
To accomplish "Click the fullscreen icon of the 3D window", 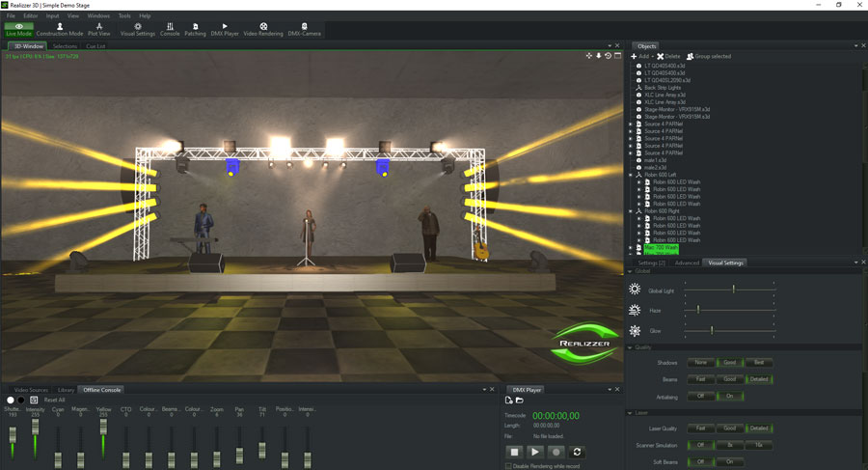I will (x=618, y=56).
